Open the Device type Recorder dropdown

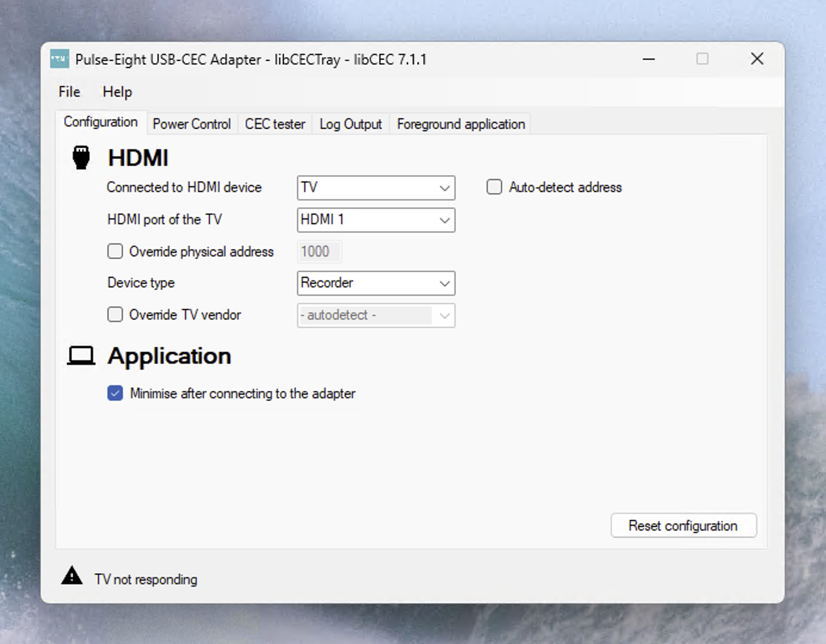point(376,283)
